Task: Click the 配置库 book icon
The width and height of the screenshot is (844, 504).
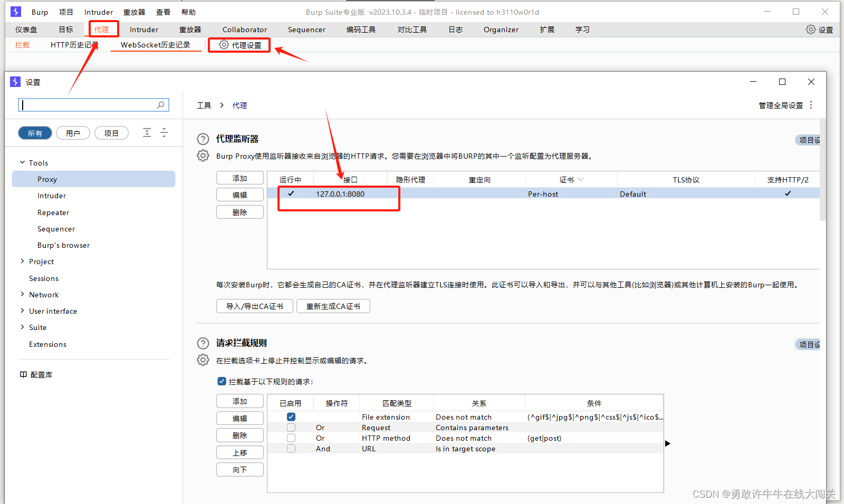Action: coord(23,374)
